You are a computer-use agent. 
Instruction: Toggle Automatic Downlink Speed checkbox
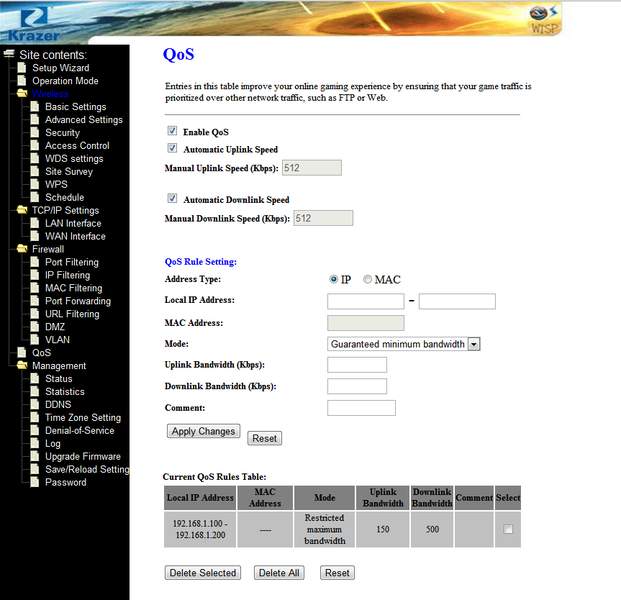[172, 198]
